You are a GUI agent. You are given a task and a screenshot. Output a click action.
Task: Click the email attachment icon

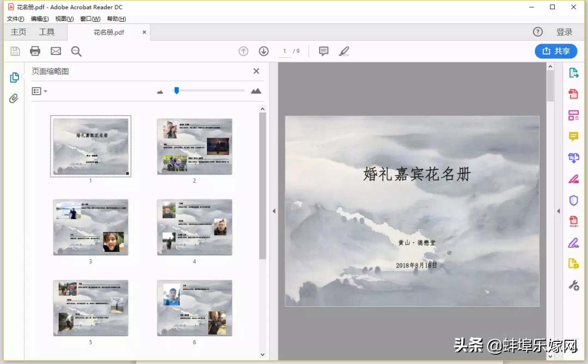tap(56, 51)
